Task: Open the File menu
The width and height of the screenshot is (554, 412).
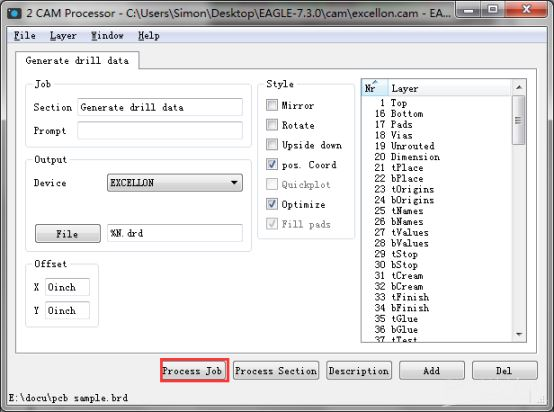Action: click(x=24, y=36)
